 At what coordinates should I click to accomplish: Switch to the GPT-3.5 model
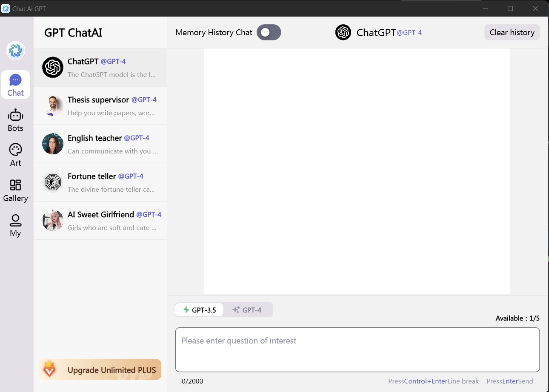pyautogui.click(x=199, y=310)
